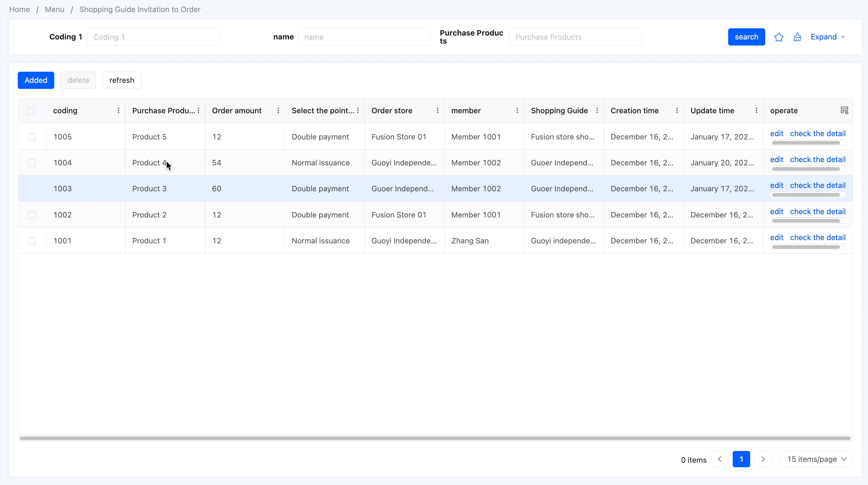Open Update time column options icon
The height and width of the screenshot is (485, 868).
pyautogui.click(x=756, y=111)
